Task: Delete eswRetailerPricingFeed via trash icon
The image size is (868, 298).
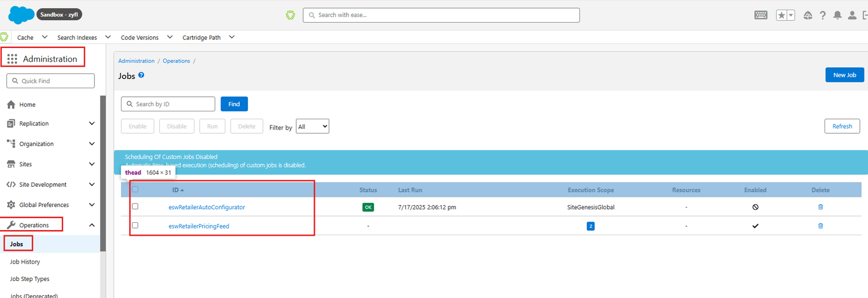Action: click(x=821, y=226)
